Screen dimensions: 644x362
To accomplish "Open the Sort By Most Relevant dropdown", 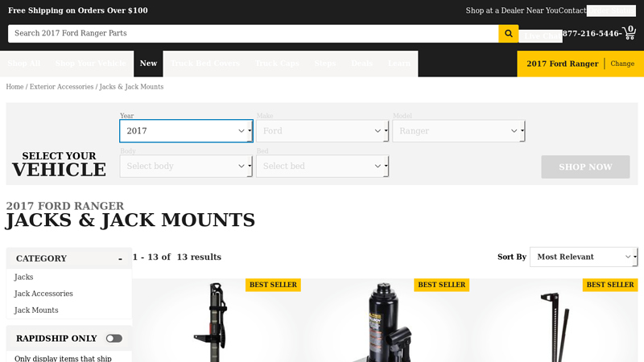I will (584, 257).
